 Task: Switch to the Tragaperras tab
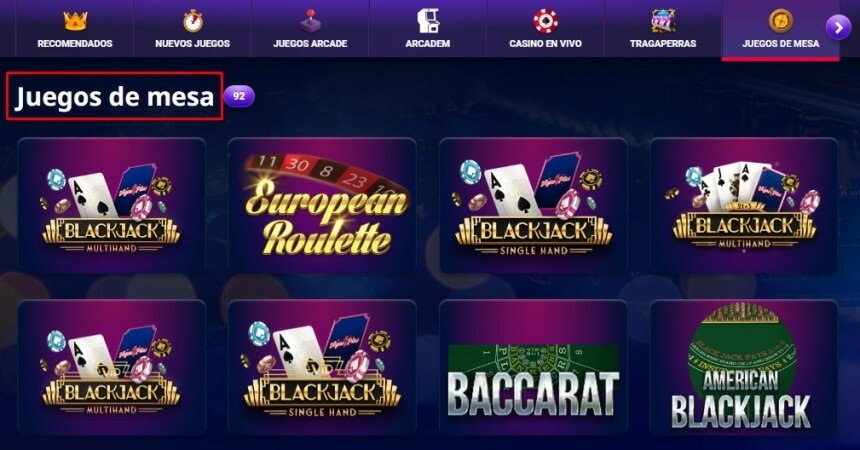pos(663,29)
